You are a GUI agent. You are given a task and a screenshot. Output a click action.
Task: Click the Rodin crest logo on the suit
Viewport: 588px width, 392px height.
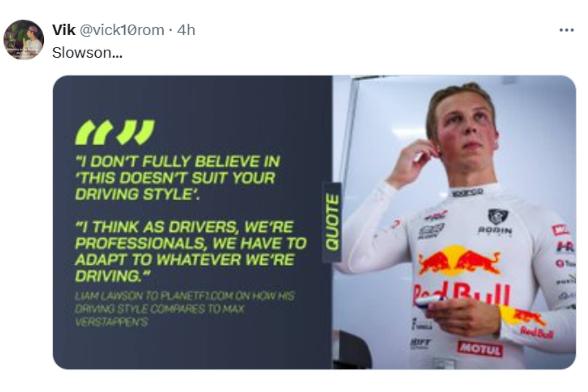click(498, 217)
